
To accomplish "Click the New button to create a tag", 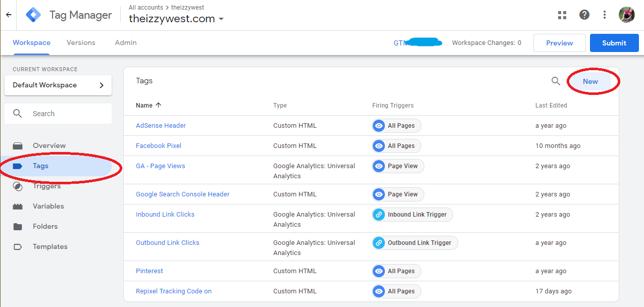I will [x=590, y=81].
